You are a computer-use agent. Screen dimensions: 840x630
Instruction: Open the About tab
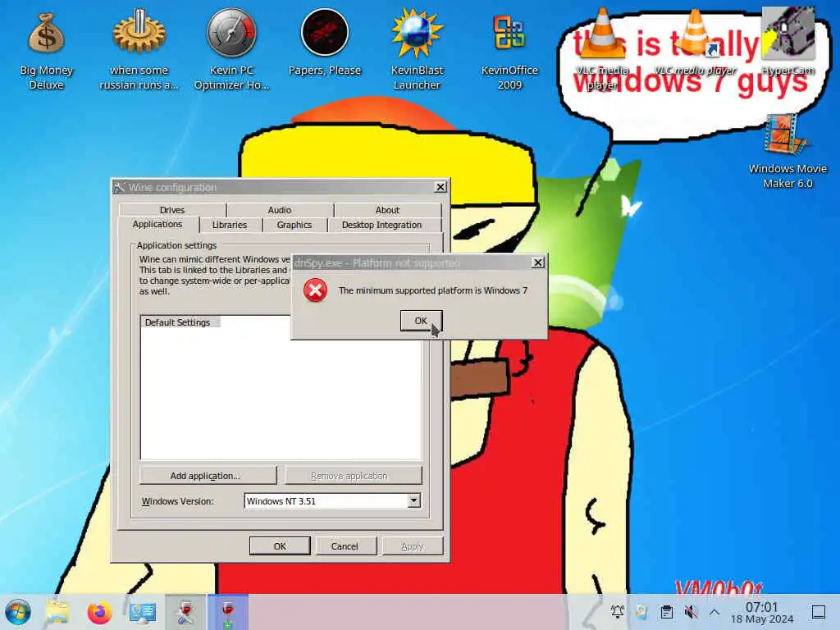click(x=387, y=210)
